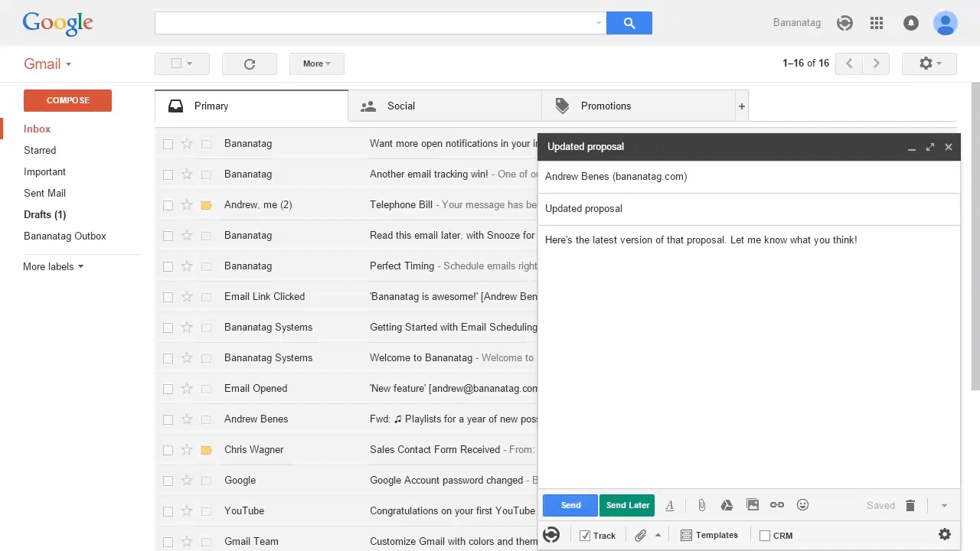Click Bananatag attachment paperclip beside Track
The height and width of the screenshot is (551, 980).
tap(641, 536)
